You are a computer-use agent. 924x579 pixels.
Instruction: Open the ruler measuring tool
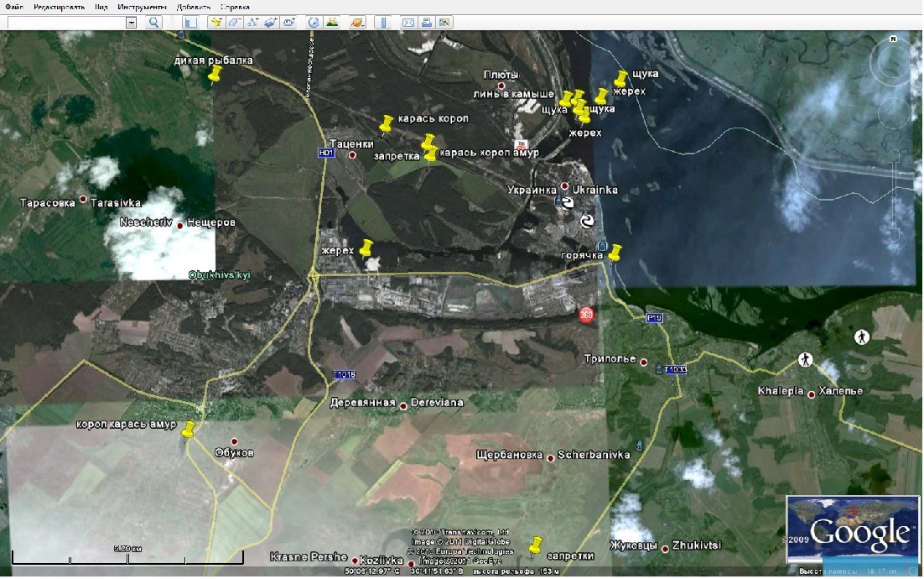[x=384, y=23]
